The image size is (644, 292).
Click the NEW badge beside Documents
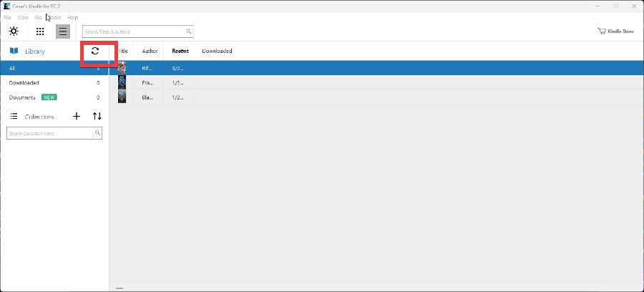point(49,97)
